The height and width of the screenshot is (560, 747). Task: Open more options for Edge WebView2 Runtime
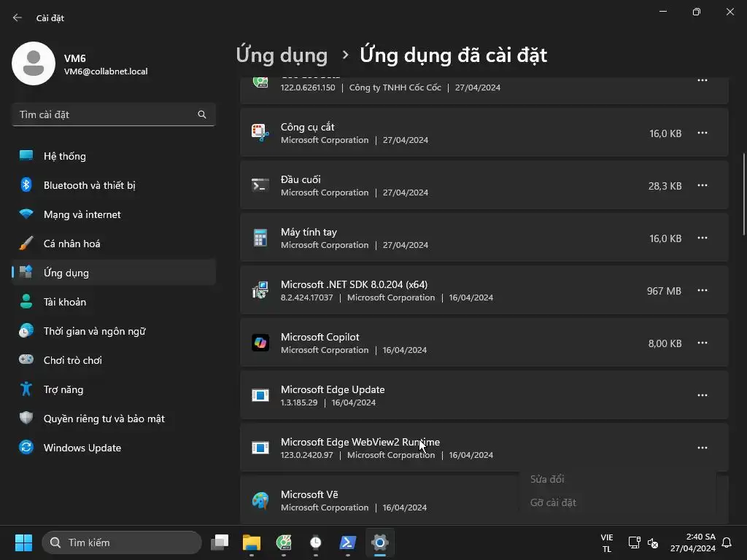point(703,448)
